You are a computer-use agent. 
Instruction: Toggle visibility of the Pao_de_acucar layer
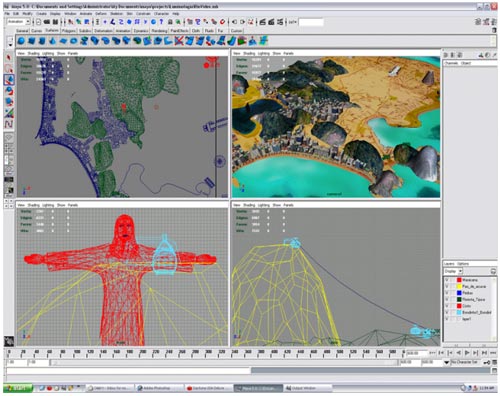pos(447,286)
